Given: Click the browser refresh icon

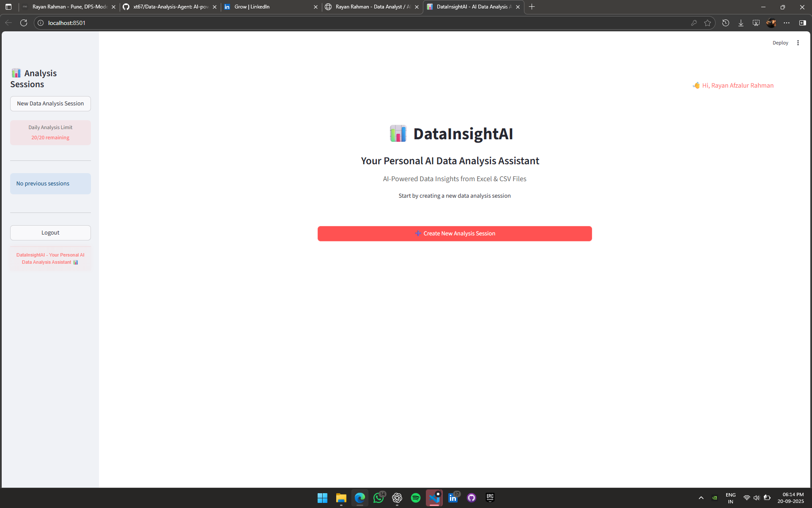Looking at the screenshot, I should pos(24,23).
